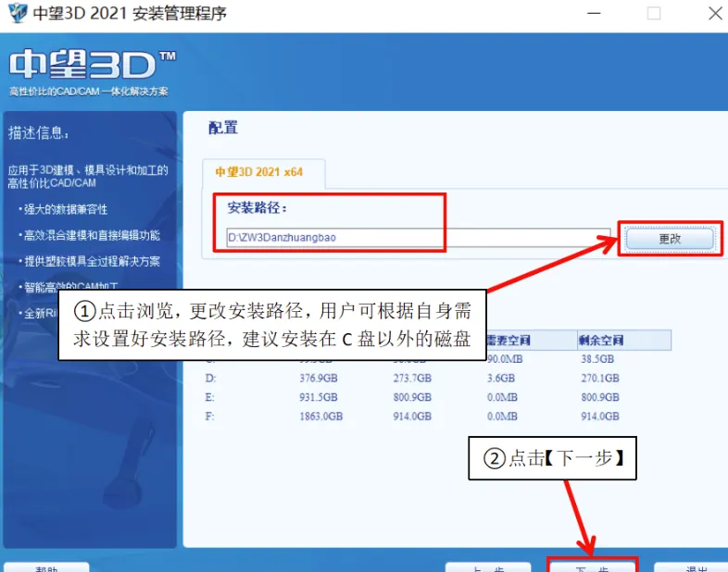Screen dimensions: 728x572
Task: Click the 安装路径 label
Action: coord(257,208)
